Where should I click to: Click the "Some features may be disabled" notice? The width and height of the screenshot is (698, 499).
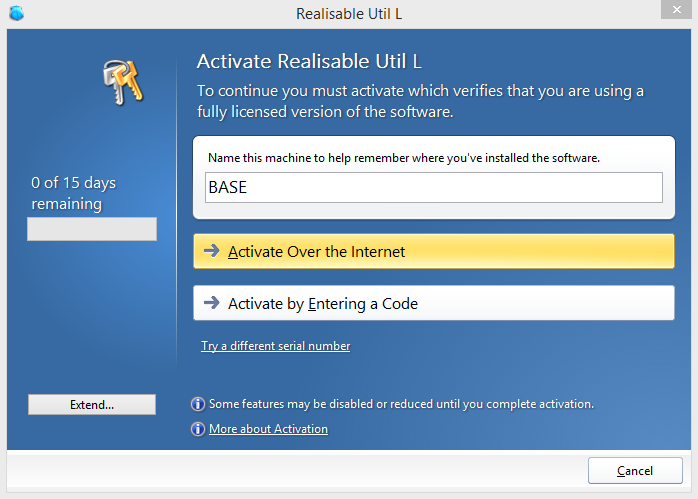click(x=401, y=404)
